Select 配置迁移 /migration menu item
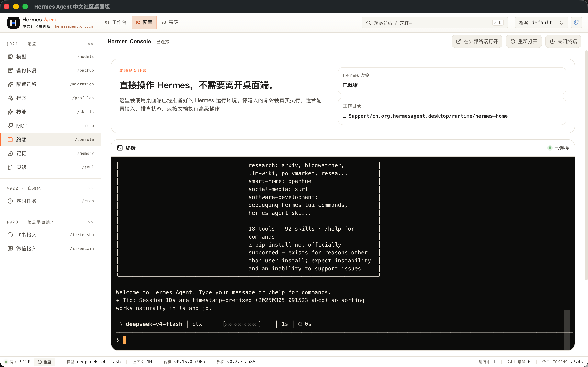 [50, 84]
